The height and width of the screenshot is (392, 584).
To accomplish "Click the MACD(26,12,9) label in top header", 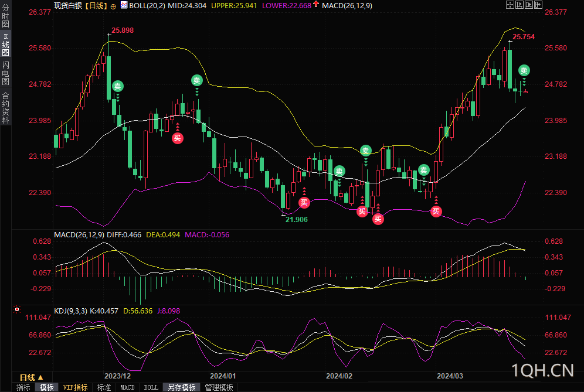I will 347,6.
